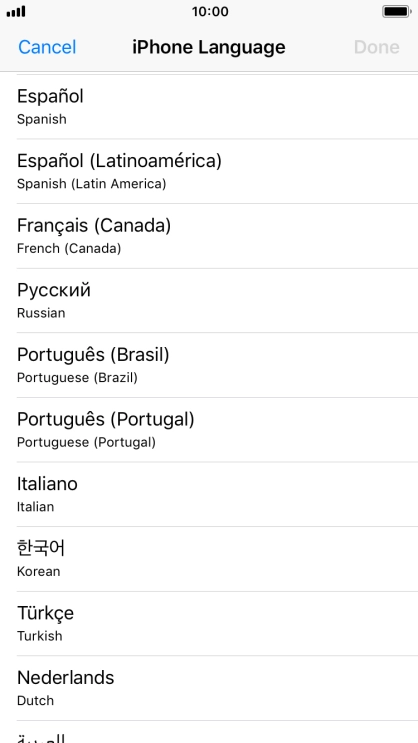Select Français (Canada) language

(x=209, y=236)
